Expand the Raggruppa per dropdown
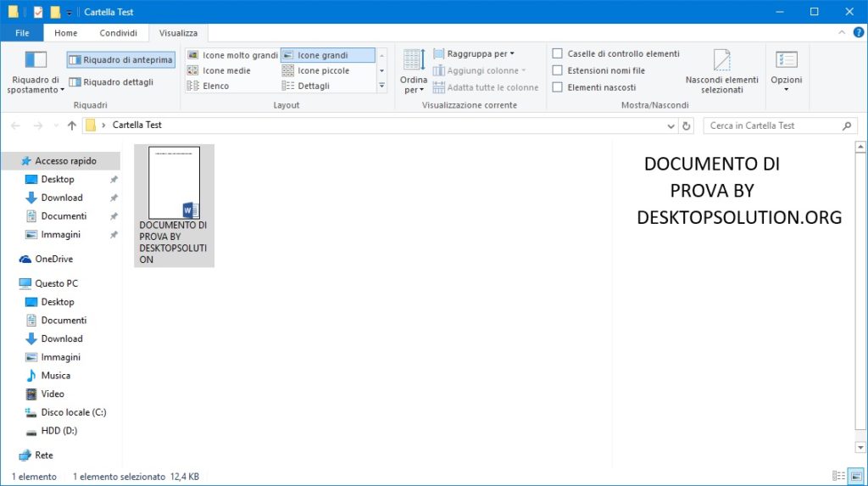The width and height of the screenshot is (868, 486). tap(474, 54)
